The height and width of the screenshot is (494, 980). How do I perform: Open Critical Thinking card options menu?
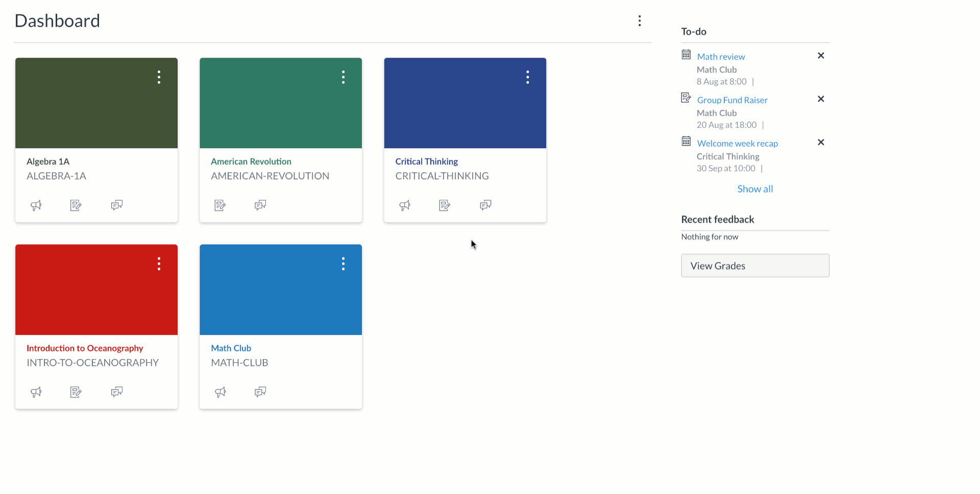coord(528,77)
